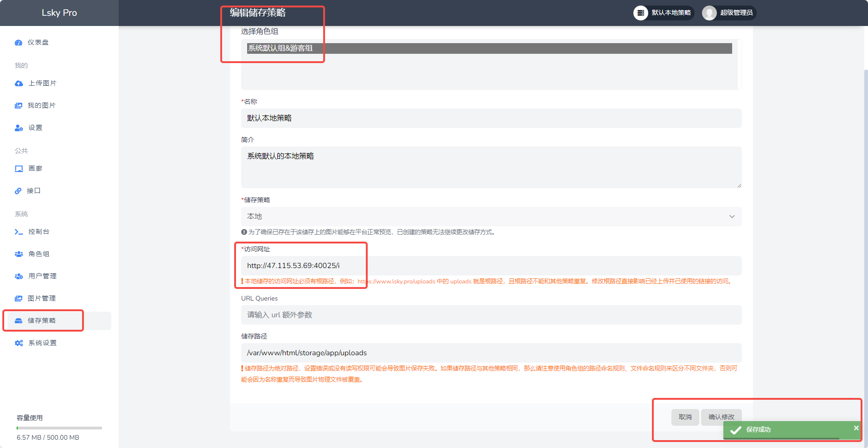
Task: Click the Cancel button
Action: click(685, 417)
